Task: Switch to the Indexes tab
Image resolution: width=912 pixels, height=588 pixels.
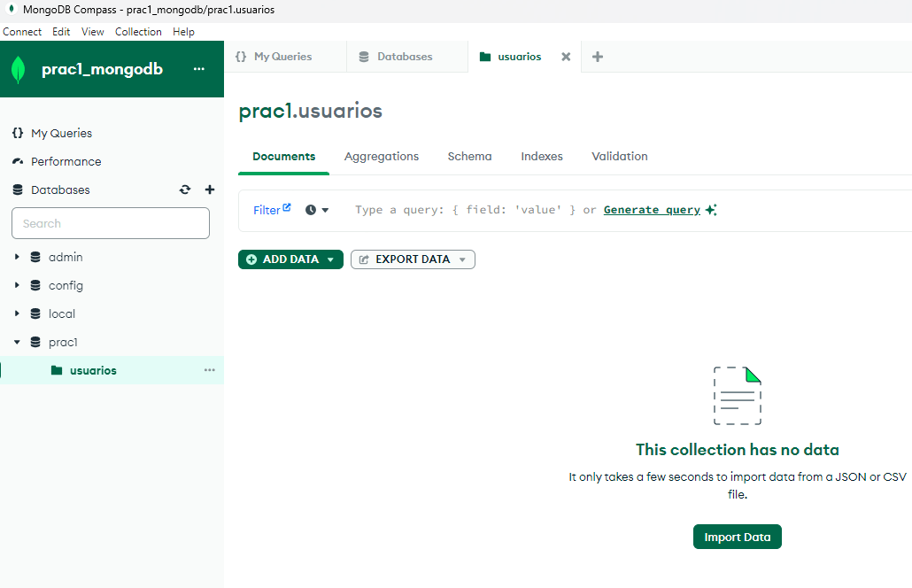Action: coord(542,157)
